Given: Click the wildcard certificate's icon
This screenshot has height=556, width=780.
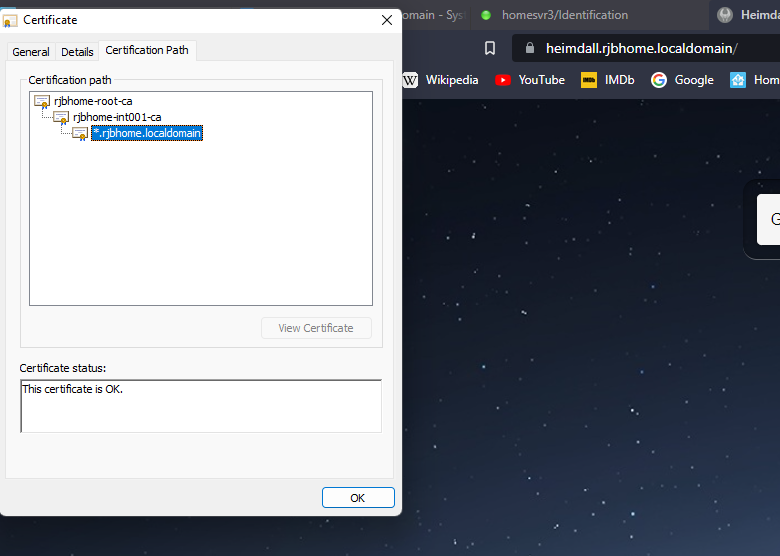Looking at the screenshot, I should coord(80,133).
